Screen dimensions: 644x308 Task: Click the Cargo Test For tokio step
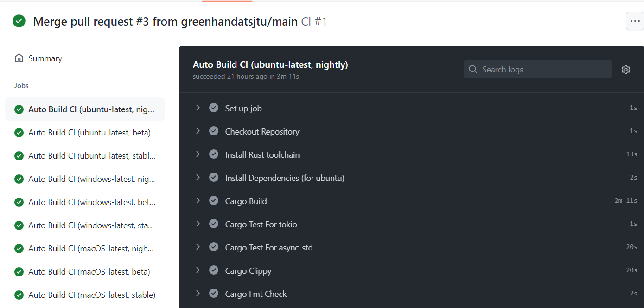[261, 224]
